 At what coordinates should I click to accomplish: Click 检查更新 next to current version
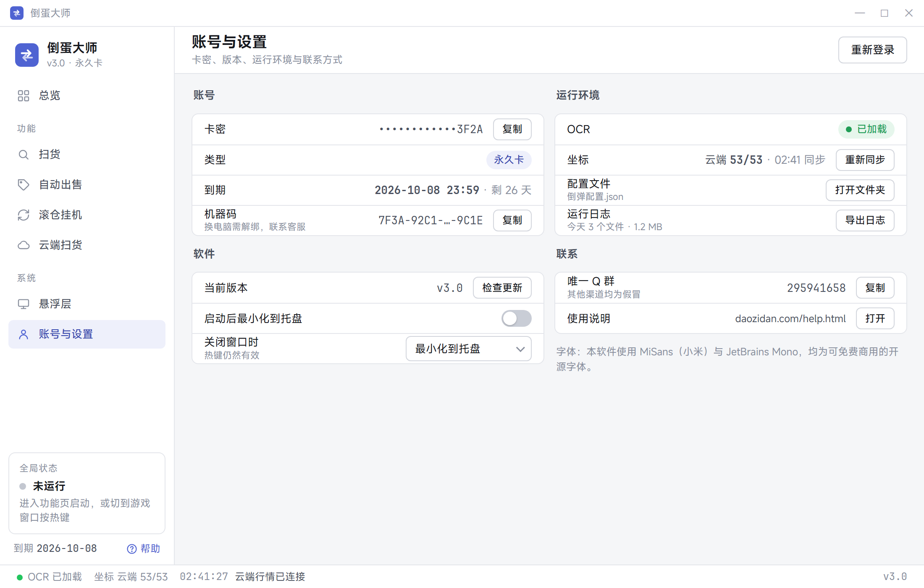click(502, 288)
